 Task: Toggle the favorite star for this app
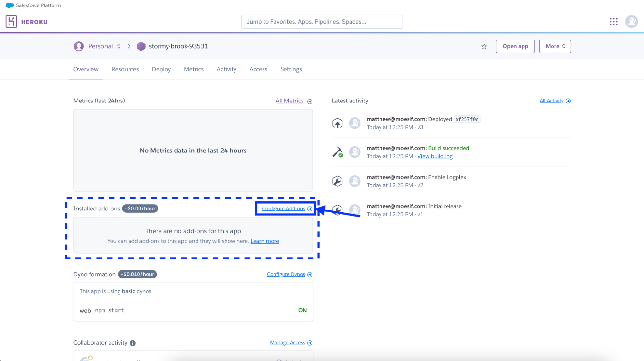[x=484, y=46]
